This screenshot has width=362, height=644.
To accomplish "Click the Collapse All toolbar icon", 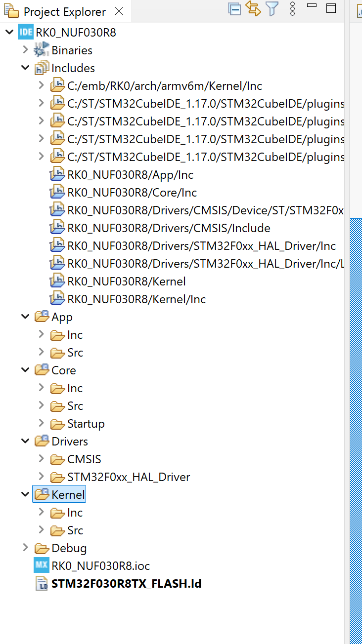I will pos(234,9).
